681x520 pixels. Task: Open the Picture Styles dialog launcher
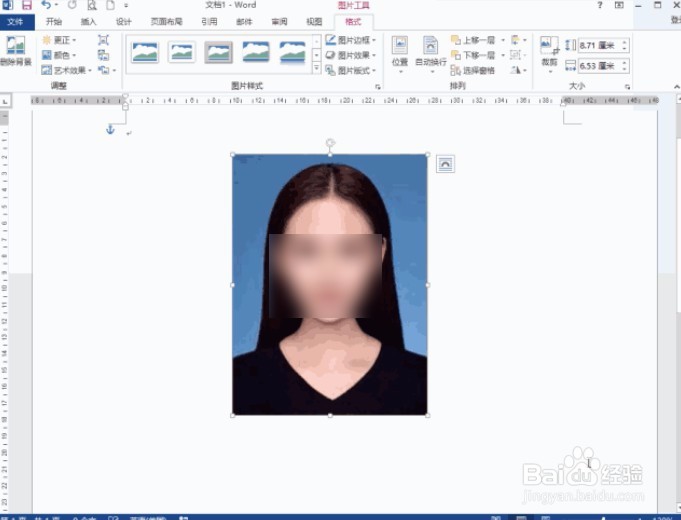click(x=378, y=87)
